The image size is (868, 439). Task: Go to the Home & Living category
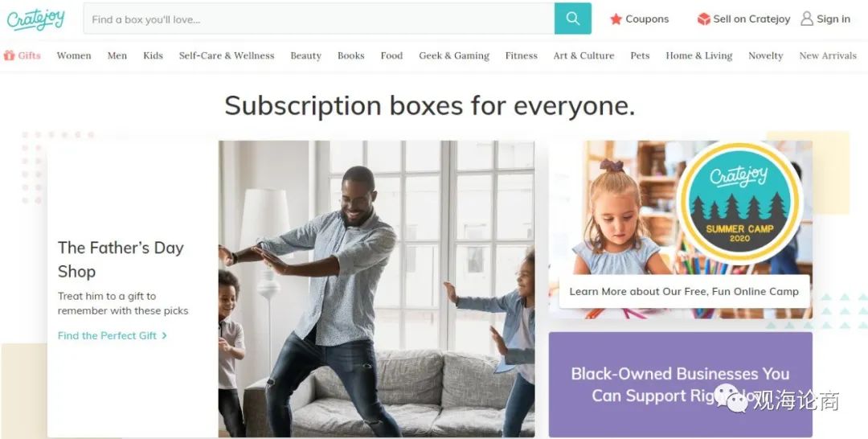pos(698,55)
